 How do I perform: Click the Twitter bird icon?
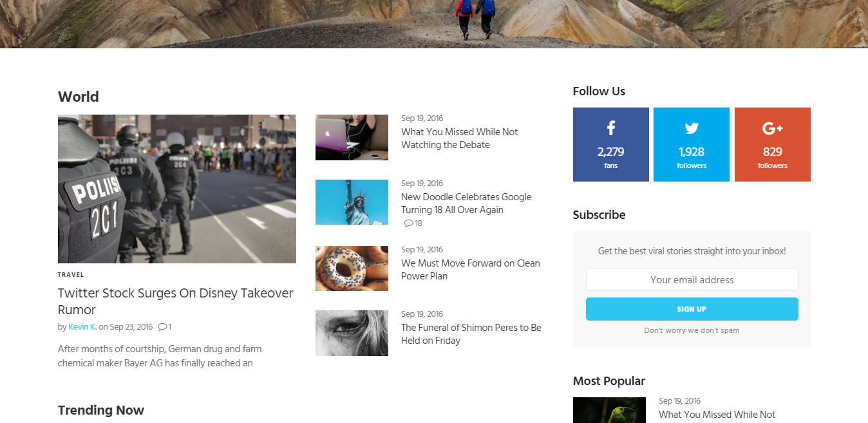coord(692,128)
